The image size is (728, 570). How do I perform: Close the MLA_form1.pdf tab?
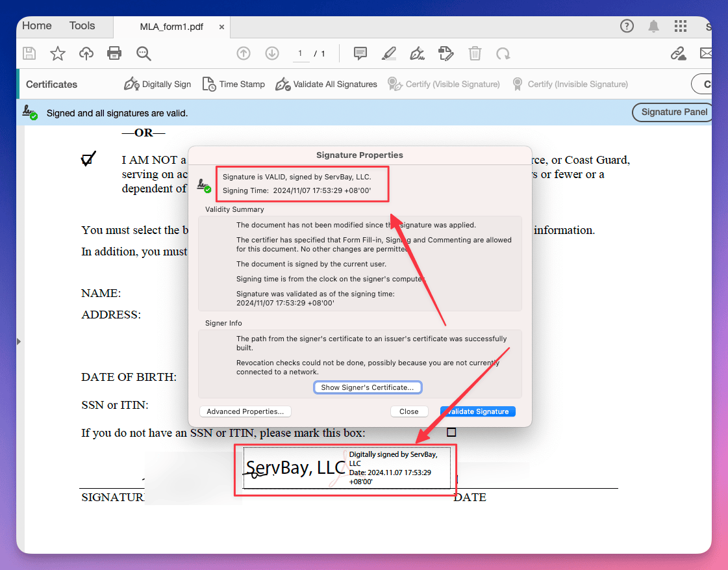click(221, 27)
